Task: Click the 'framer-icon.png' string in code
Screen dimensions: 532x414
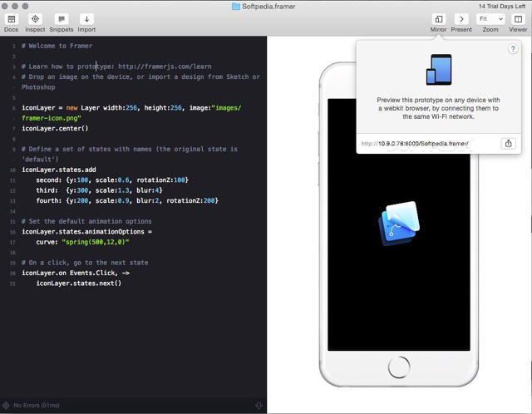Action: [x=52, y=118]
